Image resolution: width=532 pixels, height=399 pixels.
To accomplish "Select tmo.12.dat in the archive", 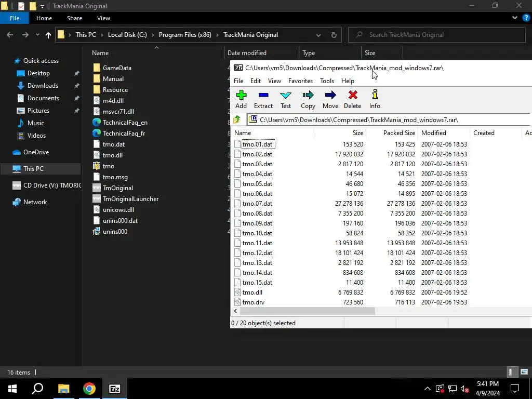I will [258, 253].
